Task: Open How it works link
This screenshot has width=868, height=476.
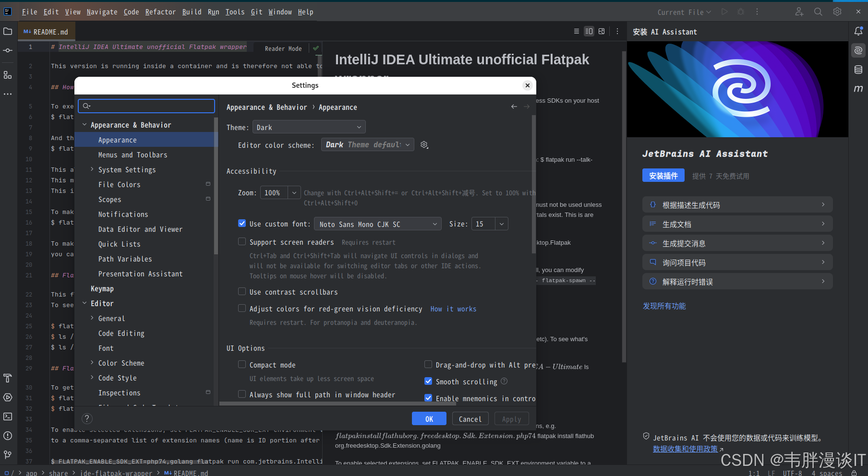Action: click(453, 309)
